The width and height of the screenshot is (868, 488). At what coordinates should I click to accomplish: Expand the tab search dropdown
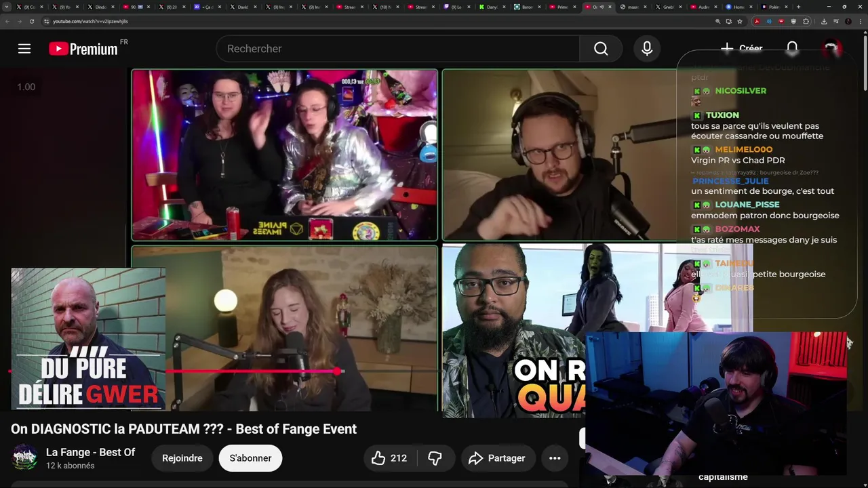click(7, 7)
